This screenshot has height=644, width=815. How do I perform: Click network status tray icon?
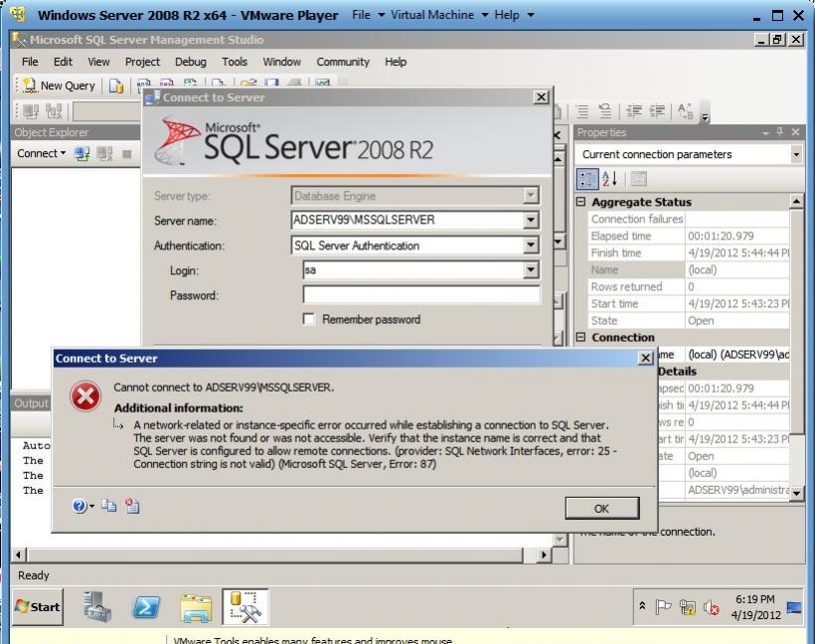coord(687,607)
